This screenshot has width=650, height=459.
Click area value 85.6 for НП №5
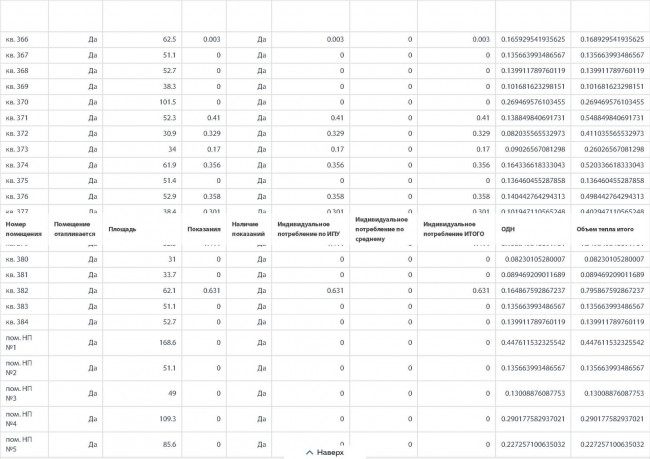(x=170, y=444)
